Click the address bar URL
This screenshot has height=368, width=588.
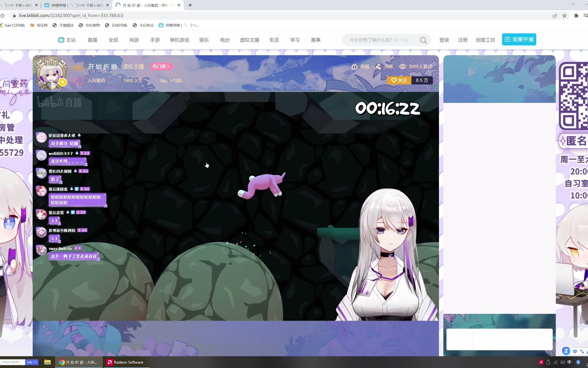[71, 16]
